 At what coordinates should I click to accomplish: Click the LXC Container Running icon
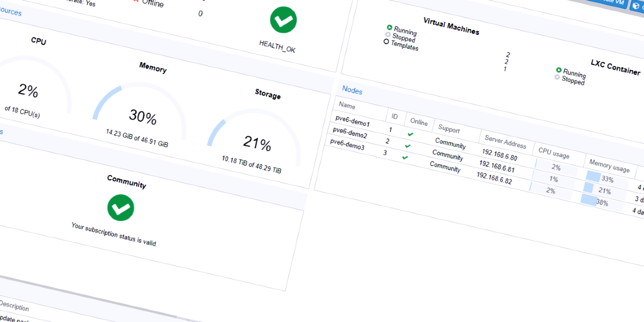559,70
